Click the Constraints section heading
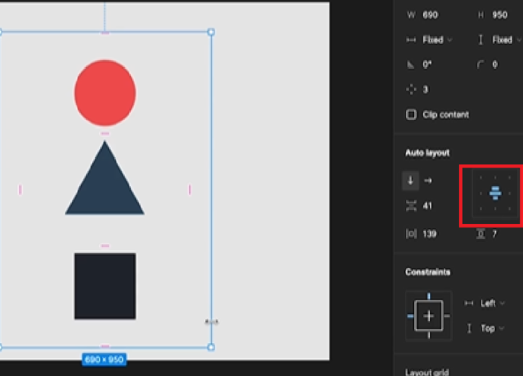The height and width of the screenshot is (377, 523). [x=428, y=272]
